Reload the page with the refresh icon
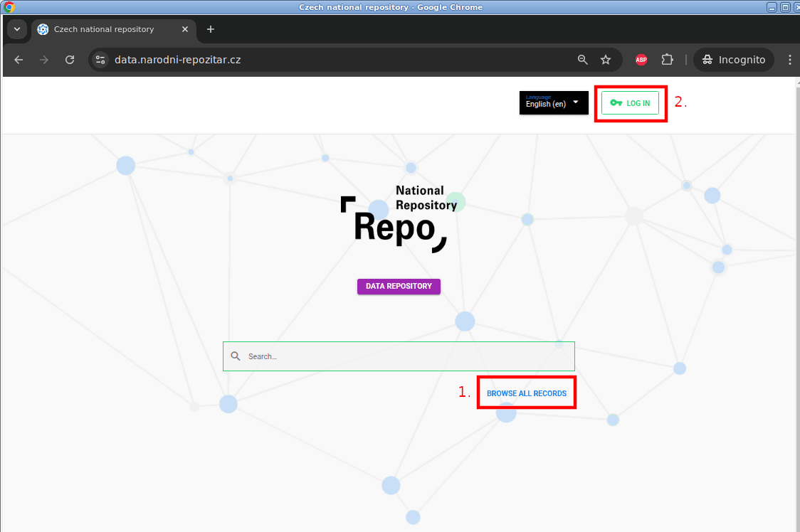The height and width of the screenshot is (532, 800). pos(70,60)
